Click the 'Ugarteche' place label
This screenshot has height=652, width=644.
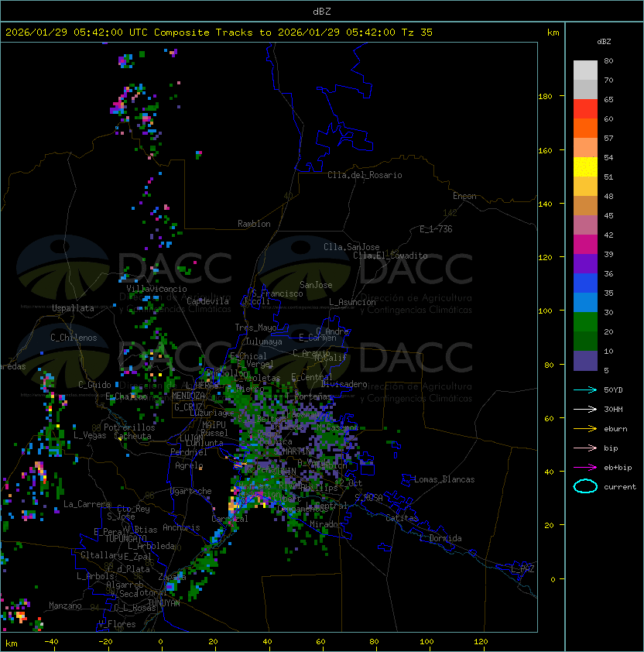pyautogui.click(x=191, y=491)
